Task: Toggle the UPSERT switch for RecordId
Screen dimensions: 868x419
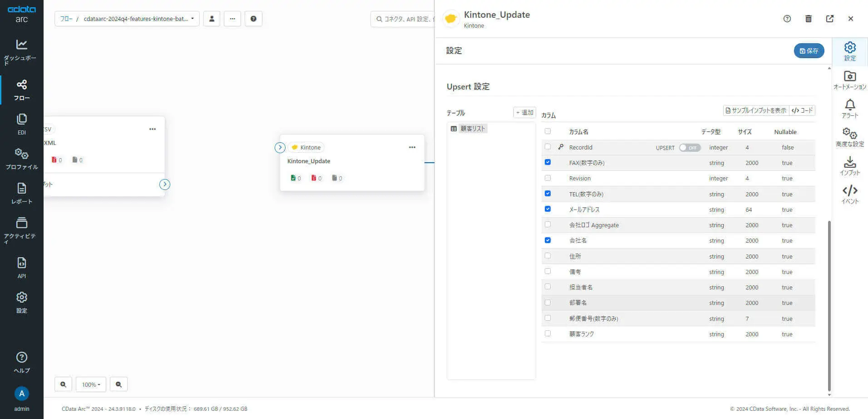Action: point(690,148)
